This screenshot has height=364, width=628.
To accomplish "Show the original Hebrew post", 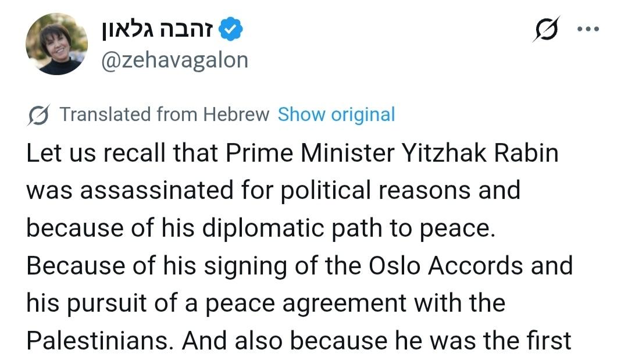I will coord(336,115).
